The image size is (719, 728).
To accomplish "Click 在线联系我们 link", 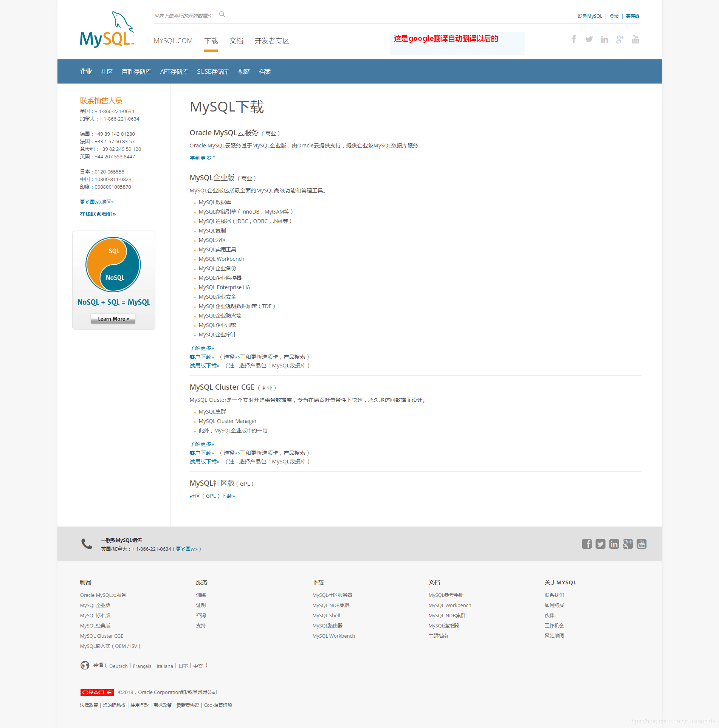I will click(98, 214).
